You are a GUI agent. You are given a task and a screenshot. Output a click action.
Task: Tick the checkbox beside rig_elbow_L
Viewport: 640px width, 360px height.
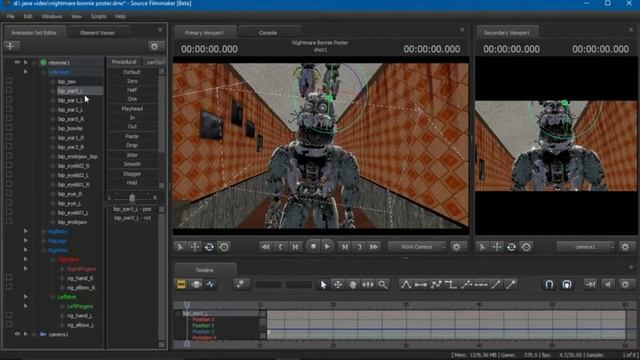click(x=9, y=324)
